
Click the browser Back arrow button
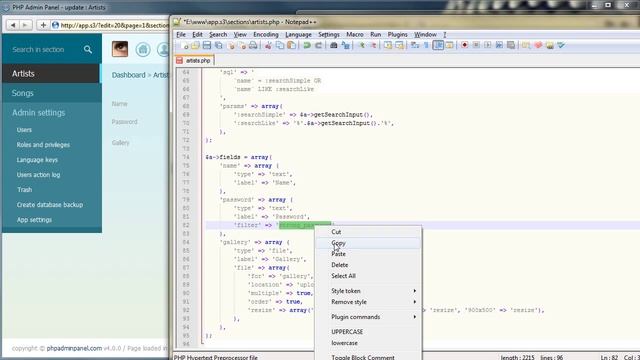click(x=13, y=25)
